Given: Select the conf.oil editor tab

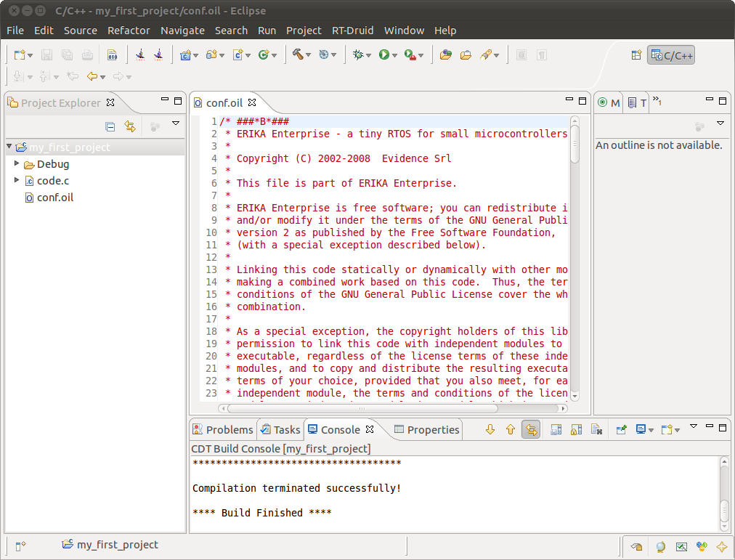Looking at the screenshot, I should [x=224, y=102].
